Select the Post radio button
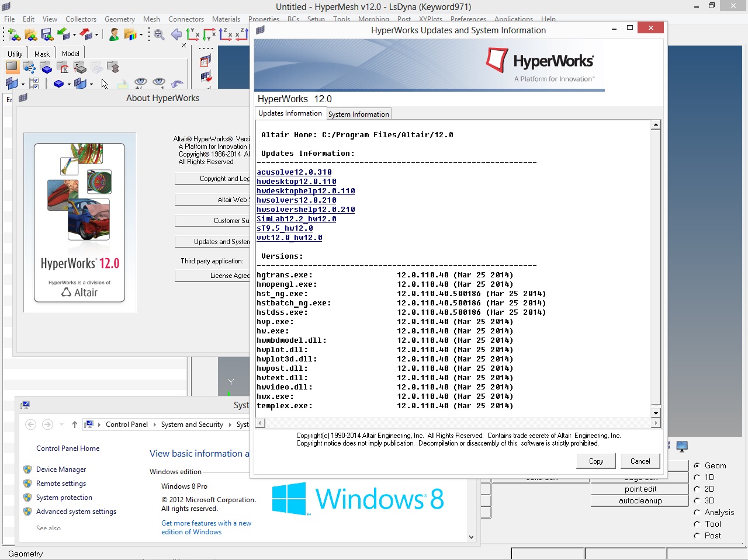 [x=697, y=535]
